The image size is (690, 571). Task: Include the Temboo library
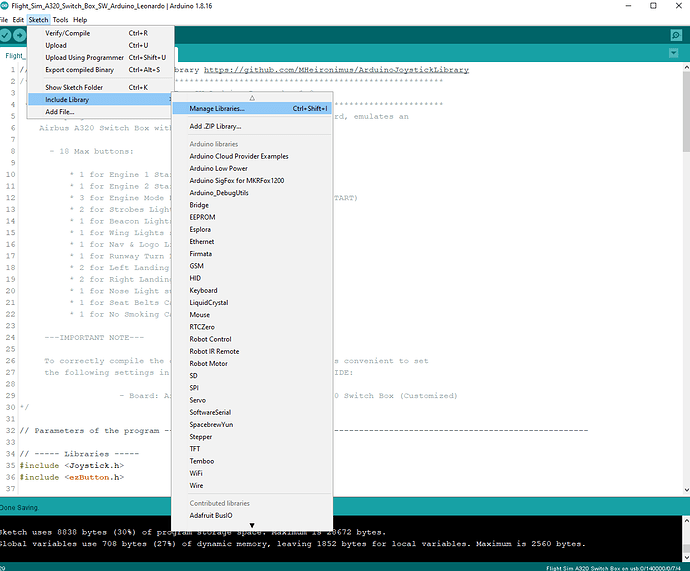point(252,461)
